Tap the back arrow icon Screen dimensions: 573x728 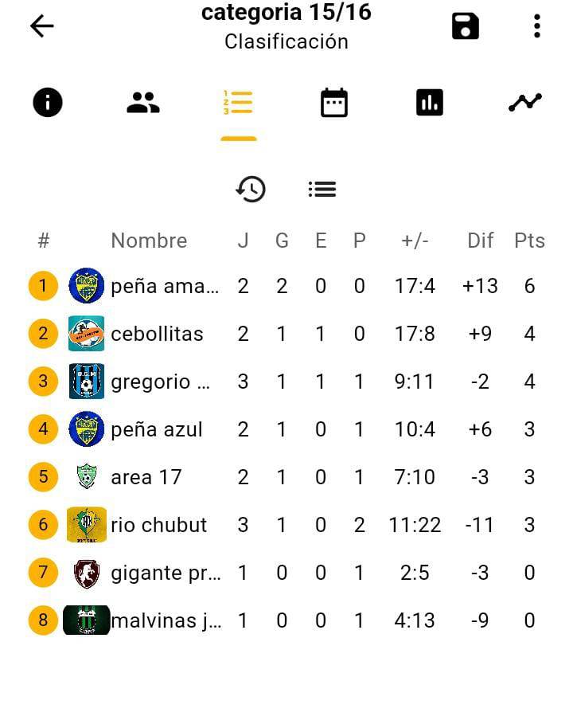pyautogui.click(x=41, y=26)
